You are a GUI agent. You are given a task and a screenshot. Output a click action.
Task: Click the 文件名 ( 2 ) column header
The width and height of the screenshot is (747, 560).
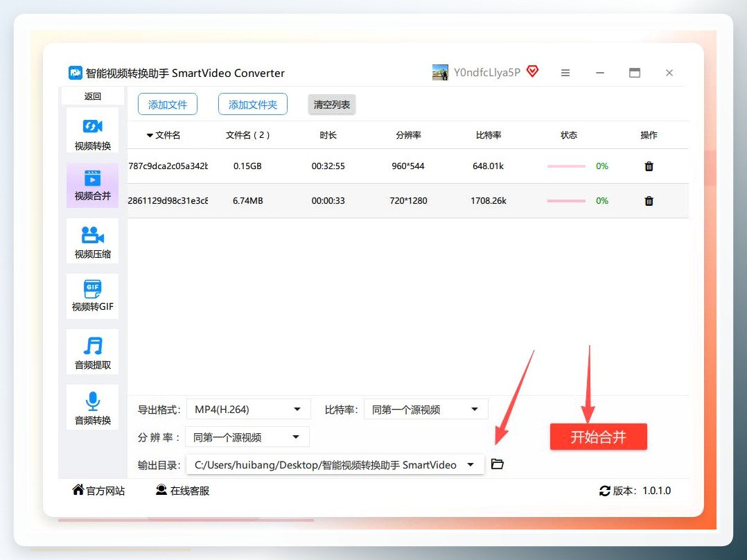[x=248, y=135]
